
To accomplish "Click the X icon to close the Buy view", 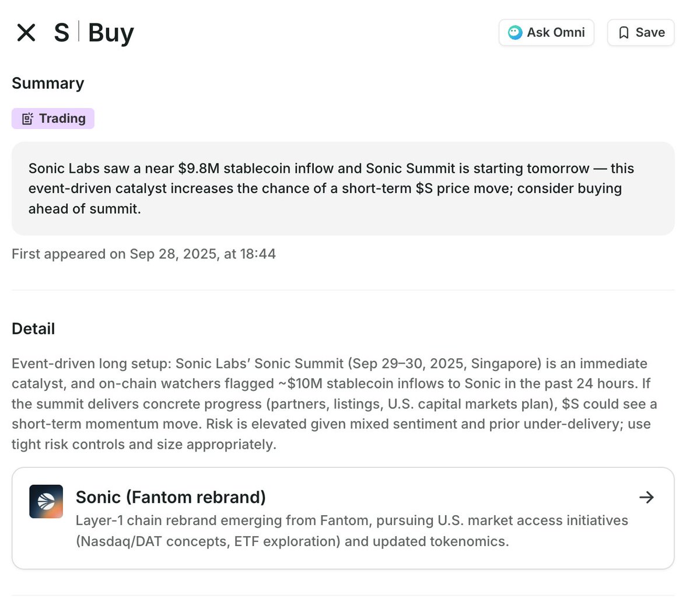I will point(26,33).
